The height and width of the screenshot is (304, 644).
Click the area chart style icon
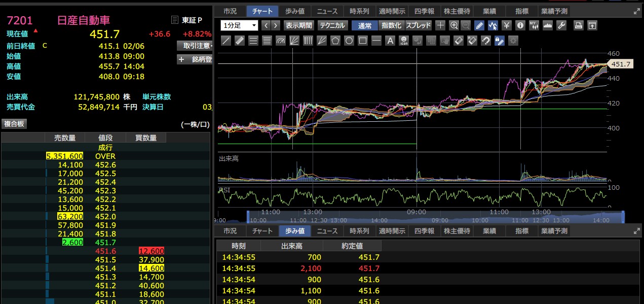[547, 25]
